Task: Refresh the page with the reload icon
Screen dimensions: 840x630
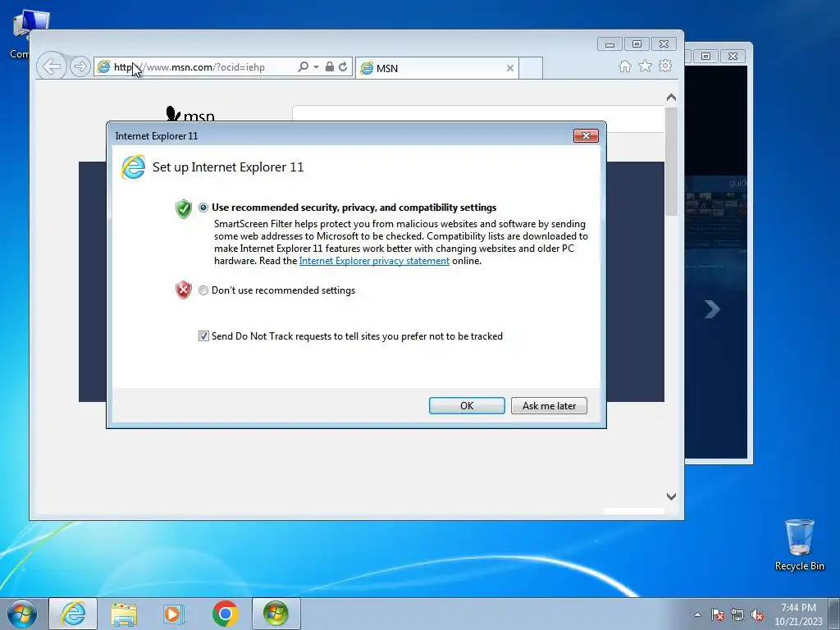Action: [343, 67]
